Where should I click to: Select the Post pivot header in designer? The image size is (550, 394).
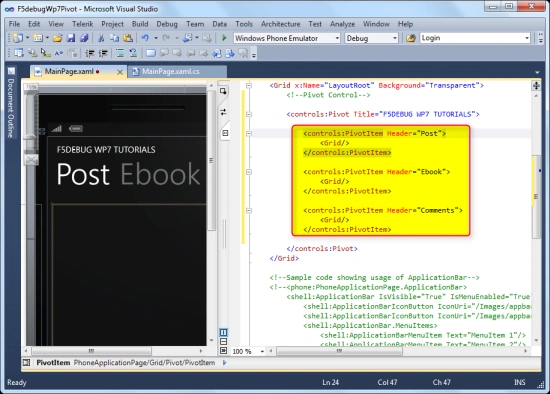(x=83, y=174)
